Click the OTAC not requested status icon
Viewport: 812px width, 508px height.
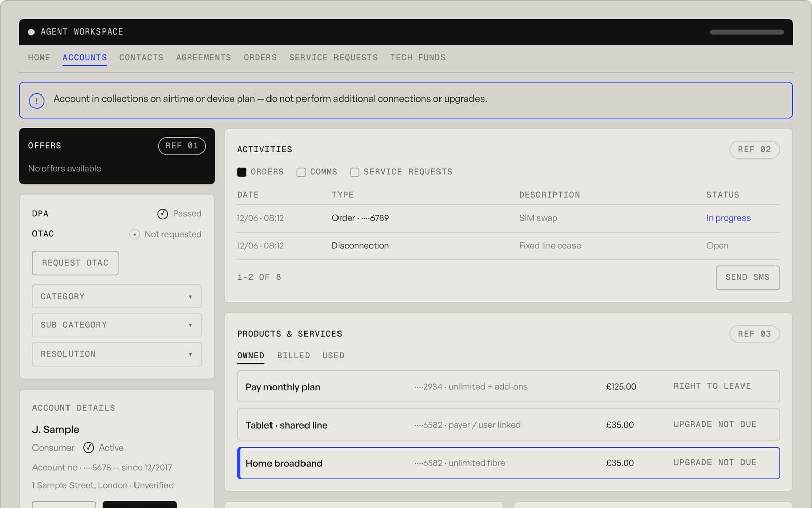pos(134,234)
